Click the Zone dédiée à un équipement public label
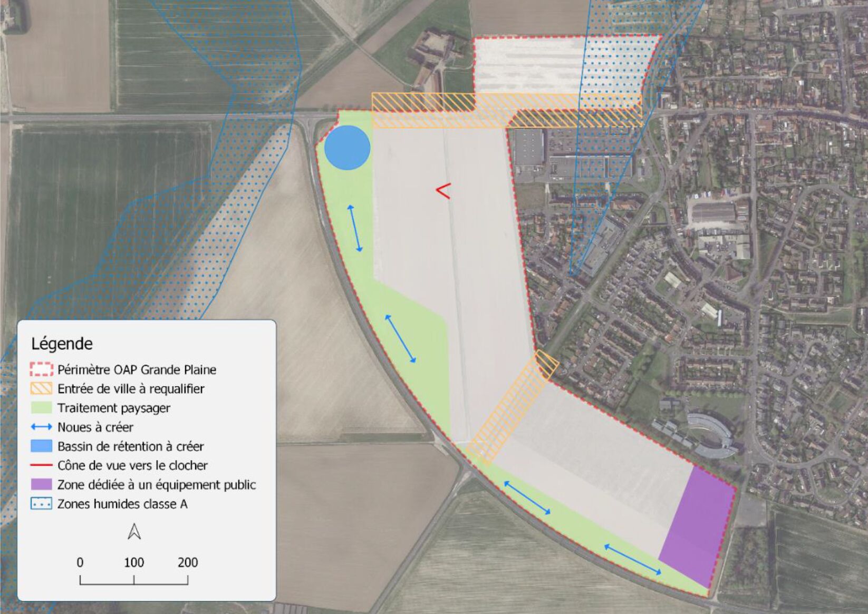 coord(157,484)
